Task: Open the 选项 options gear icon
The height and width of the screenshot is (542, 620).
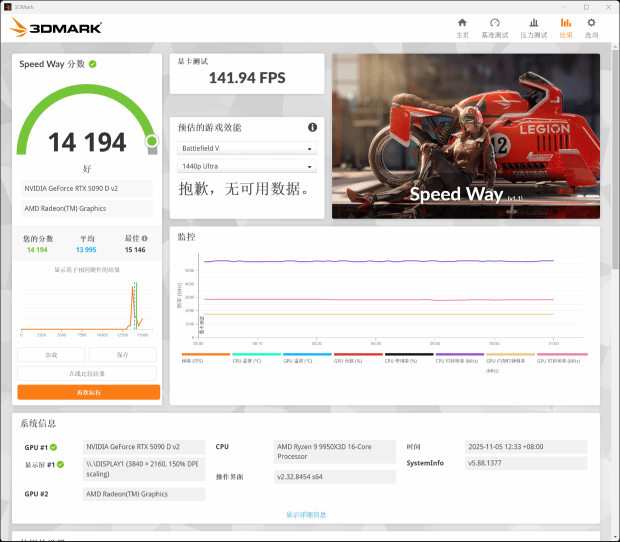Action: [x=591, y=27]
